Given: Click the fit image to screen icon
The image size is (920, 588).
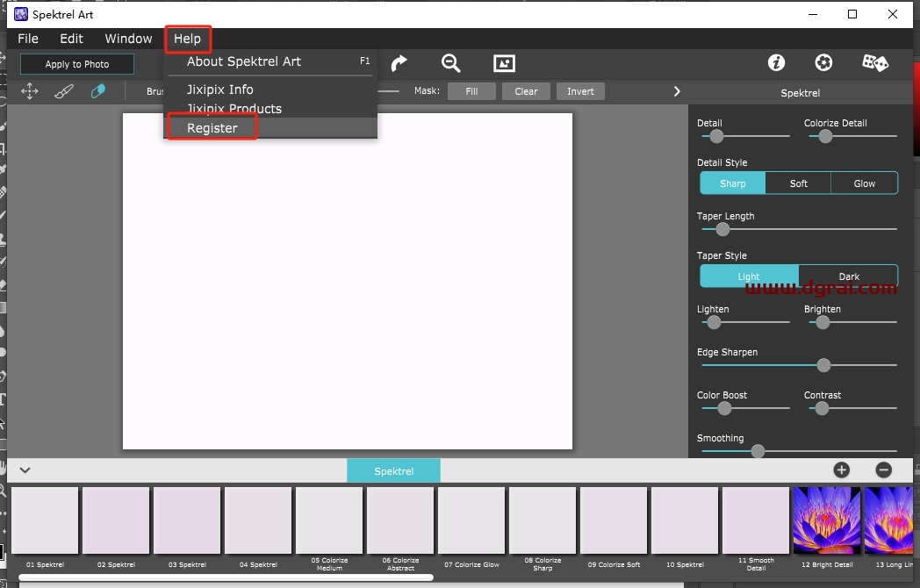Looking at the screenshot, I should click(x=504, y=63).
